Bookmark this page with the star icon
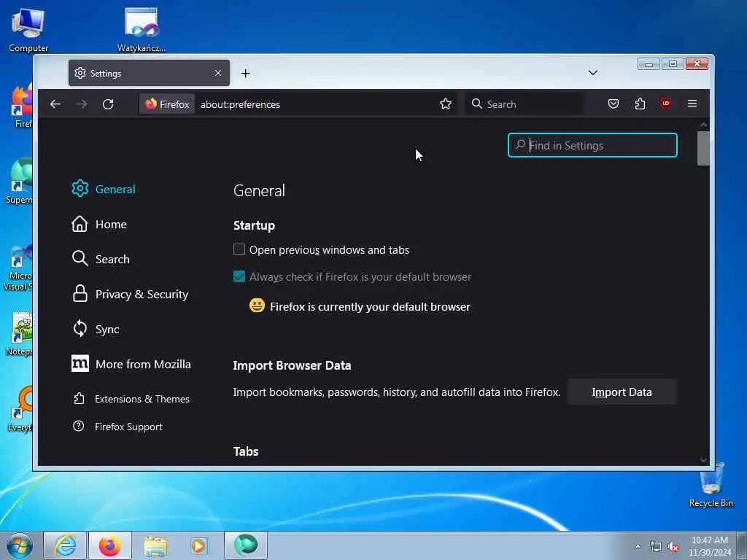Image resolution: width=747 pixels, height=560 pixels. (x=446, y=104)
